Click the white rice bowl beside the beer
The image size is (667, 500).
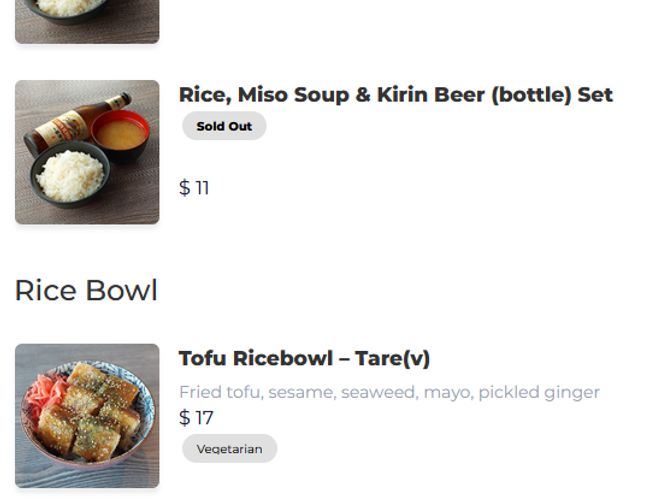point(70,176)
